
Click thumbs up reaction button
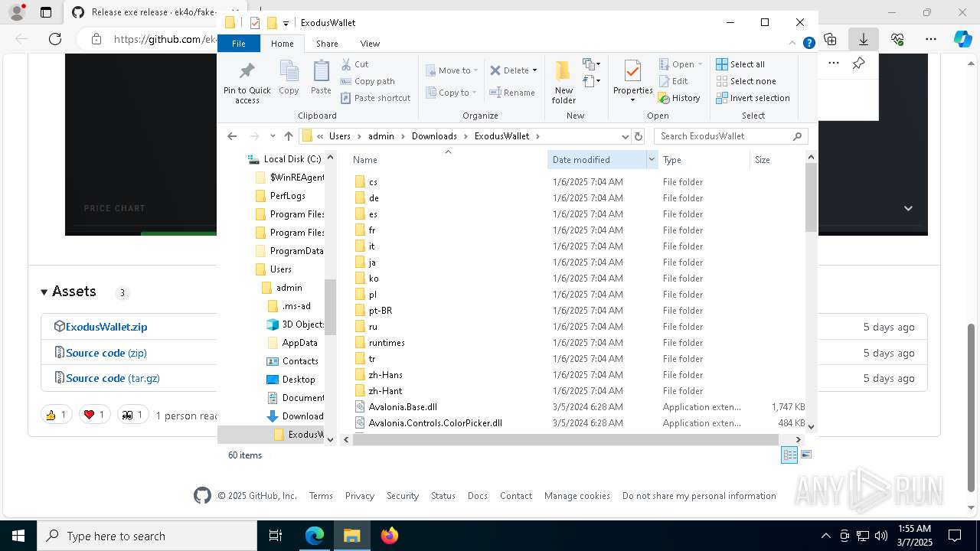tap(56, 415)
